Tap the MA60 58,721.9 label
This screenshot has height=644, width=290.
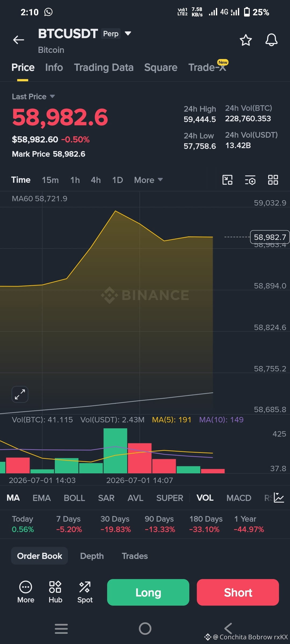[x=39, y=199]
